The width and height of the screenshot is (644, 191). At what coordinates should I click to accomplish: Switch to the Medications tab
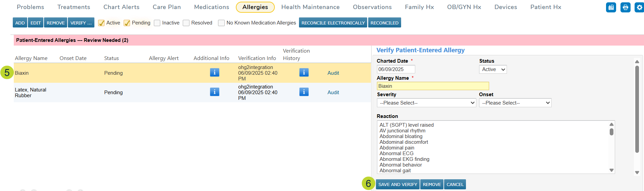211,7
